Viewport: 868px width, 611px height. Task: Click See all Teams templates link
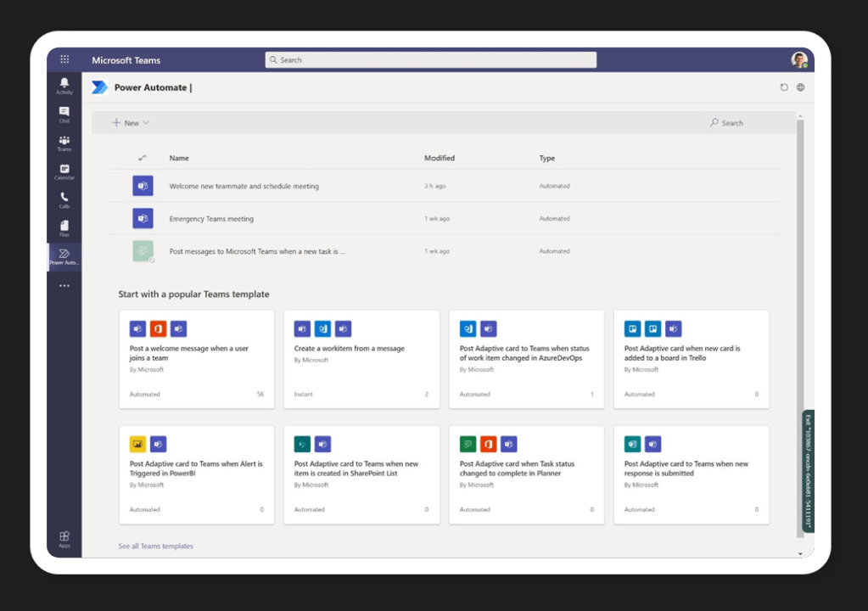tap(155, 546)
